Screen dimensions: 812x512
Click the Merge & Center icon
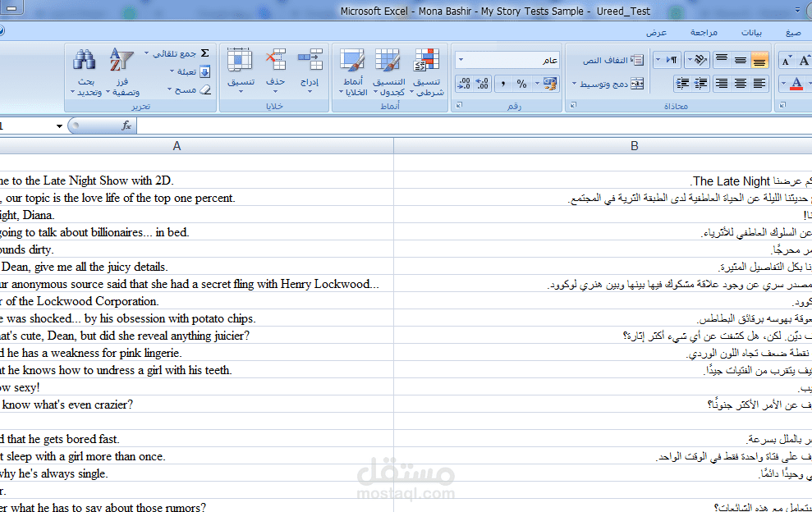pyautogui.click(x=637, y=84)
